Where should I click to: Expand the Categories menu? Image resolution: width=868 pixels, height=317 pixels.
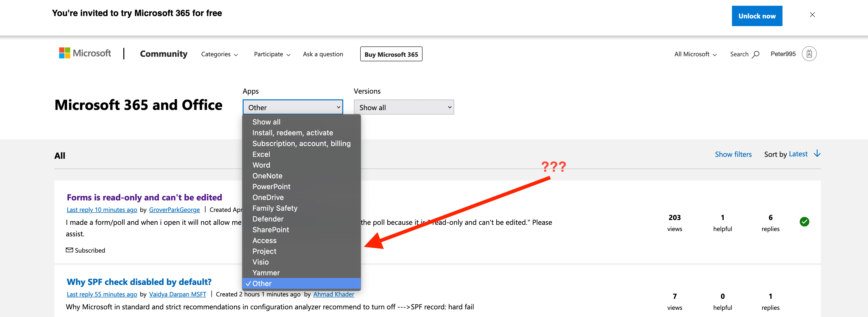[x=219, y=54]
